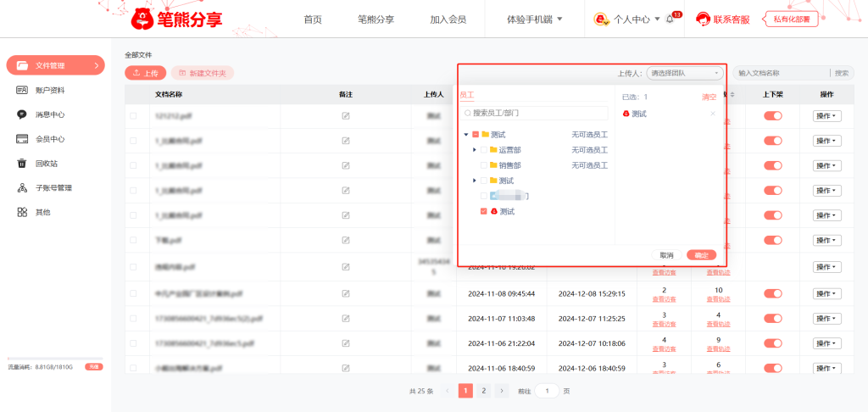Tick the row checkbox for 下载.pdf
The width and height of the screenshot is (868, 412).
pyautogui.click(x=133, y=241)
